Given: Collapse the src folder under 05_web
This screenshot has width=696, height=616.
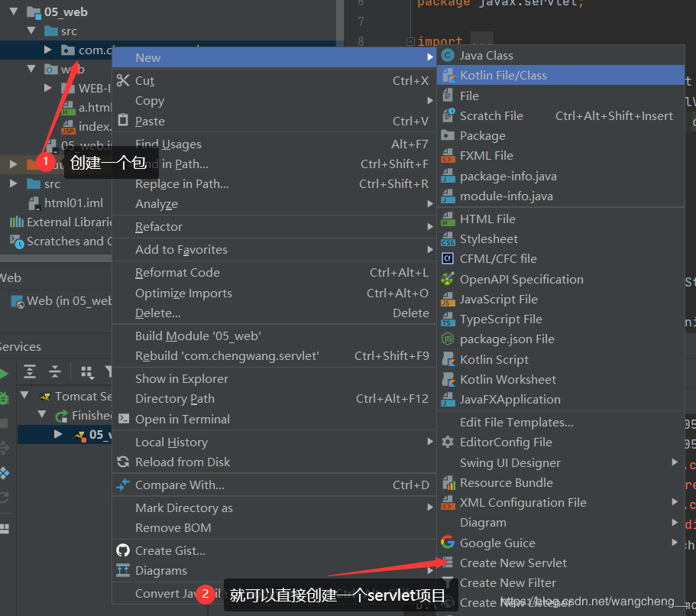Looking at the screenshot, I should (31, 31).
